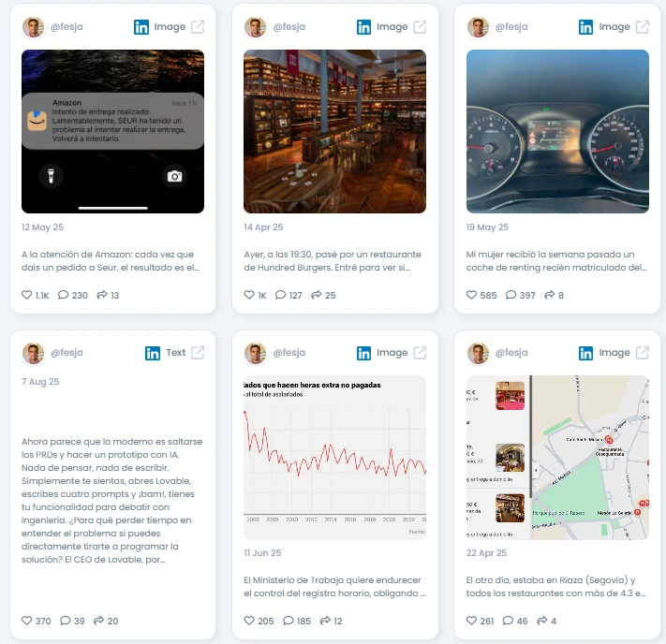666x644 pixels.
Task: Open library restaurant interior photo
Action: 334,132
